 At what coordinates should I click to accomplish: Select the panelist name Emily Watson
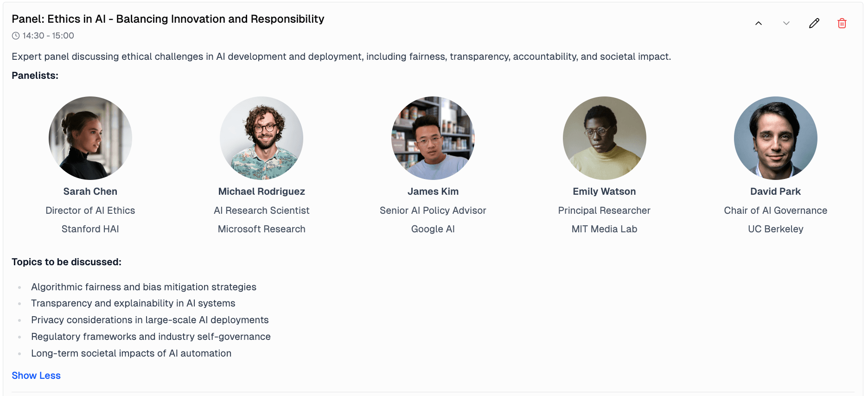point(604,191)
